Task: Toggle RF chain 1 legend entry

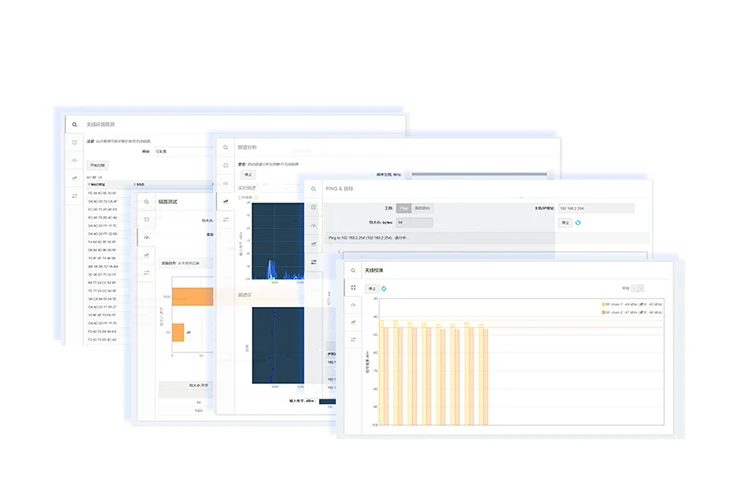Action: click(x=632, y=304)
